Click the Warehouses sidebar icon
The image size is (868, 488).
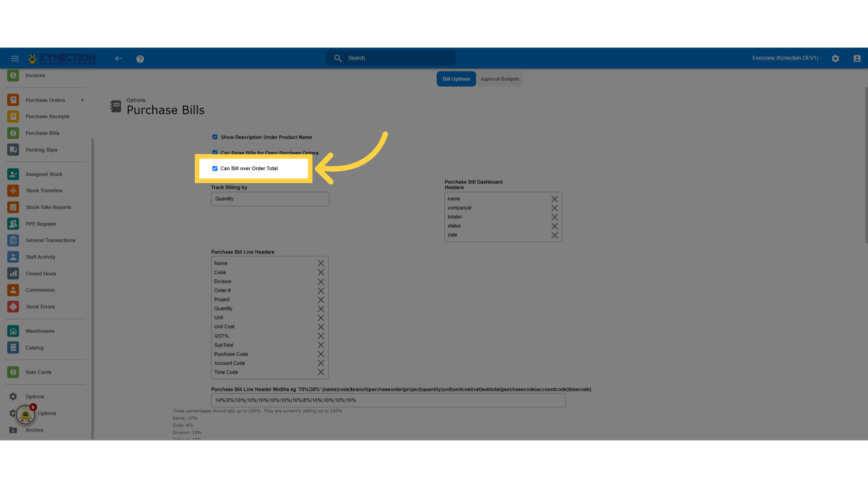(x=13, y=331)
